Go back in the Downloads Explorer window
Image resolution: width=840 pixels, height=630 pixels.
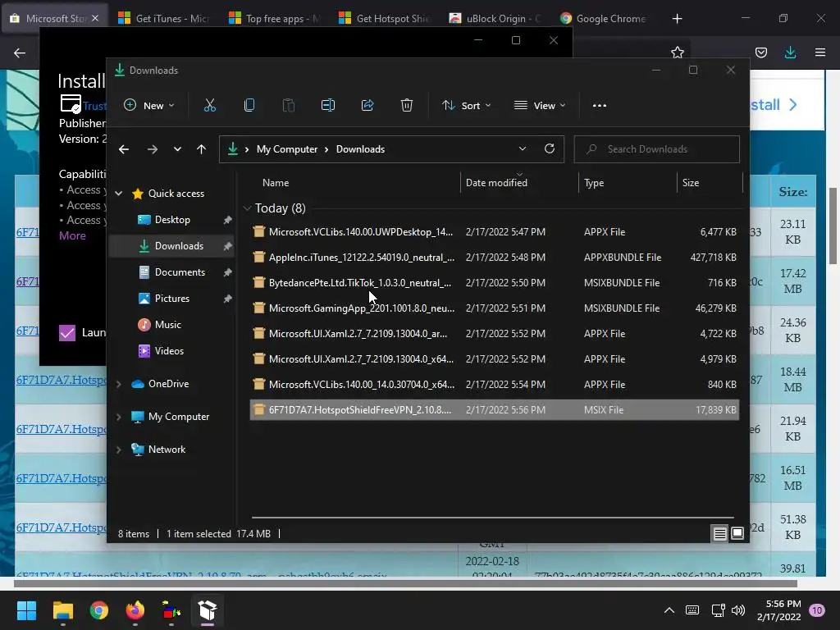tap(124, 149)
